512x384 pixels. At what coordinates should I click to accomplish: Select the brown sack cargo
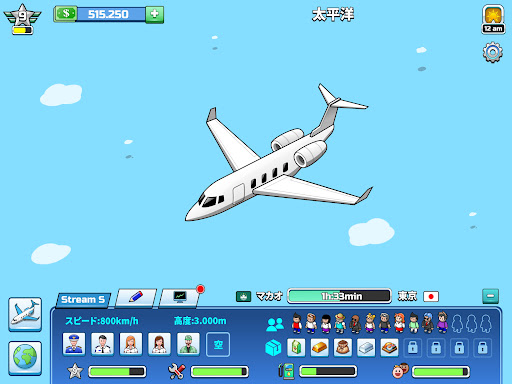point(343,348)
